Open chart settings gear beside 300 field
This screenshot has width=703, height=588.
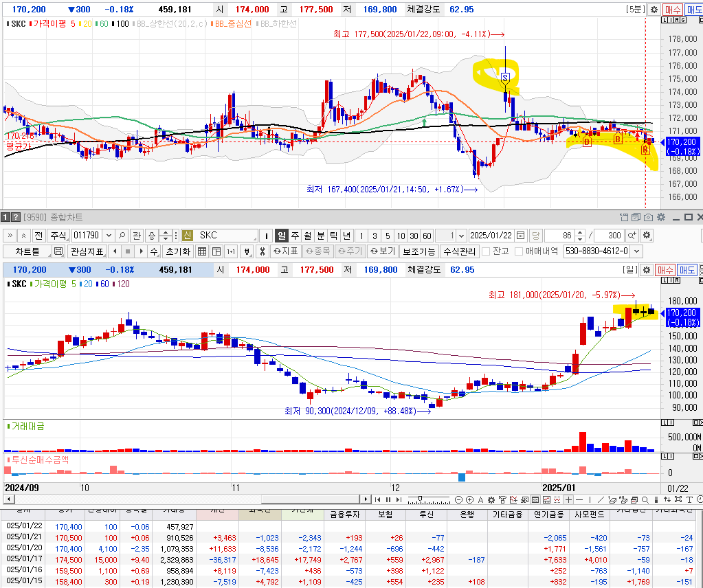coord(646,236)
